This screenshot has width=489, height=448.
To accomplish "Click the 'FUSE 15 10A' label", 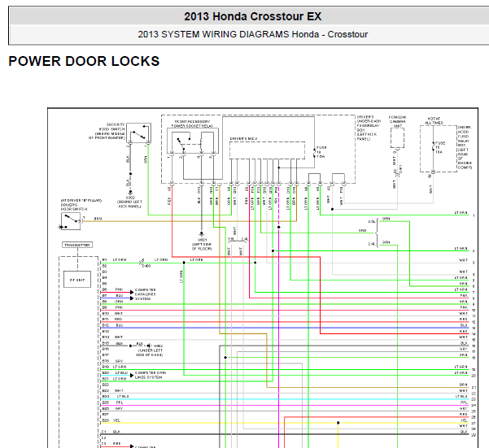I will click(x=440, y=148).
